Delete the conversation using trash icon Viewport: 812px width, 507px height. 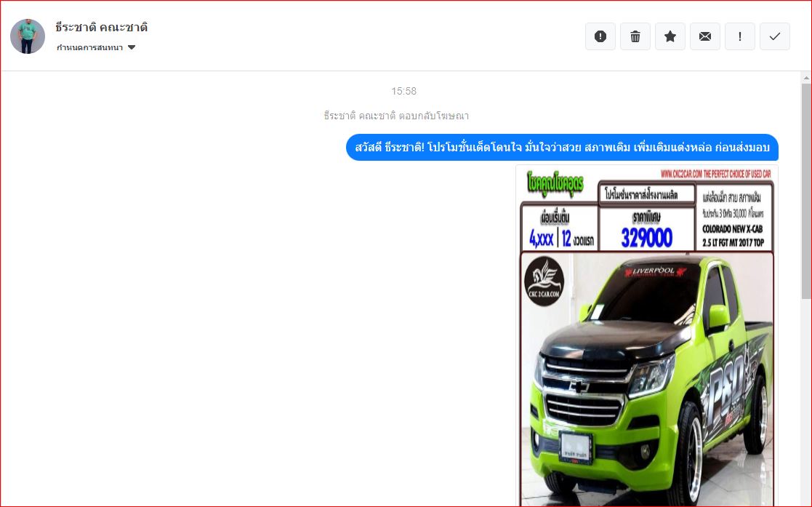[635, 36]
